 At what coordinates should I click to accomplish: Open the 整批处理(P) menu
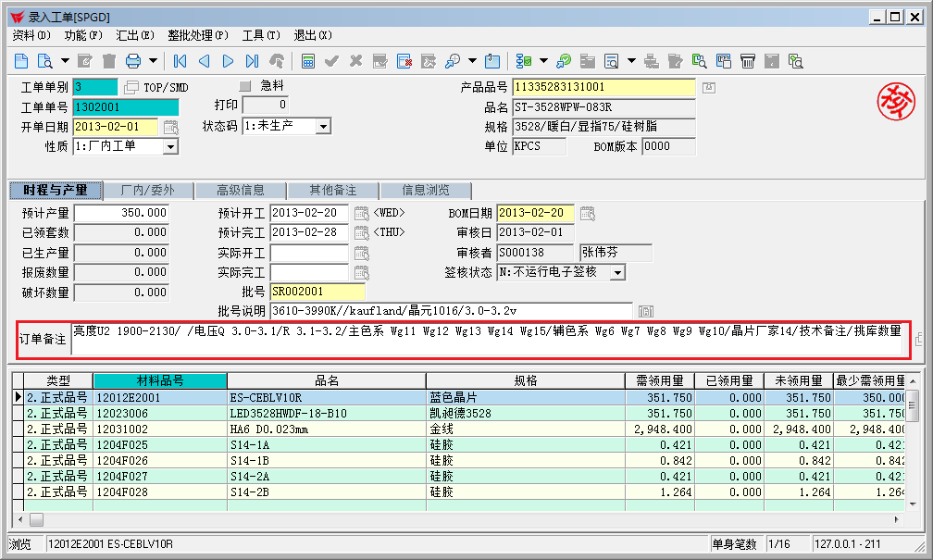pos(197,35)
